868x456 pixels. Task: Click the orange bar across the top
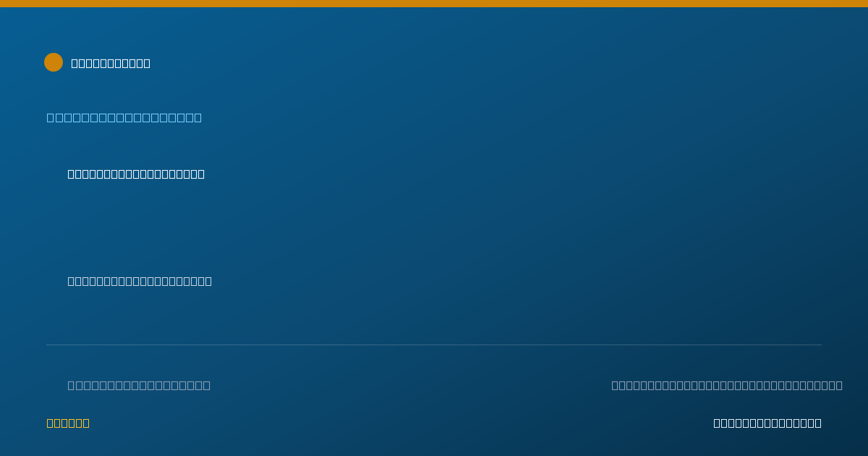[x=434, y=4]
